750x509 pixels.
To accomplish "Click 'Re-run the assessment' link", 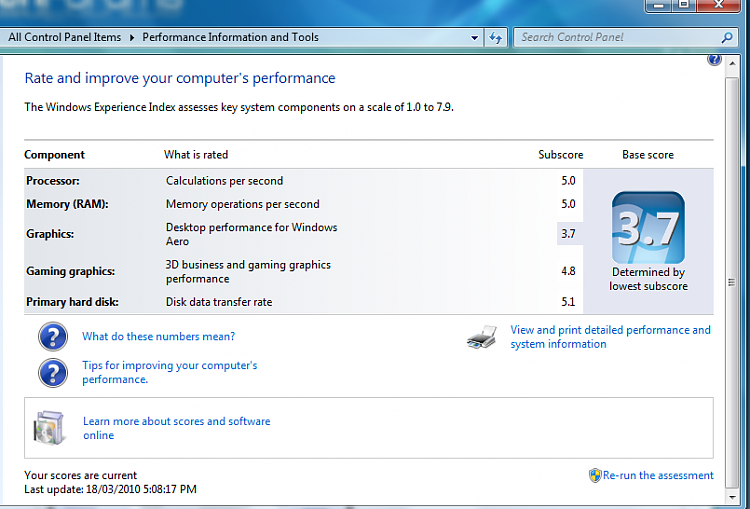I will pos(658,475).
